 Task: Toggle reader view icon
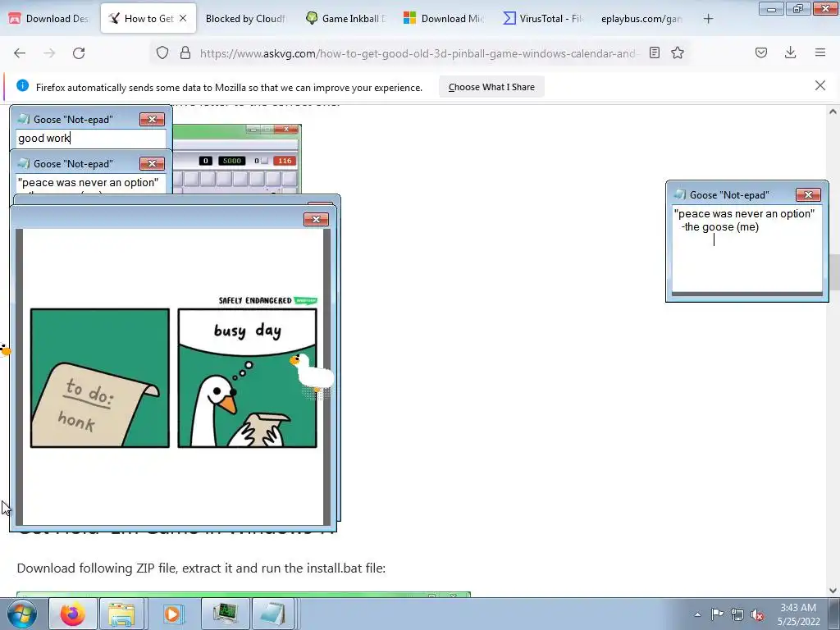pyautogui.click(x=654, y=52)
